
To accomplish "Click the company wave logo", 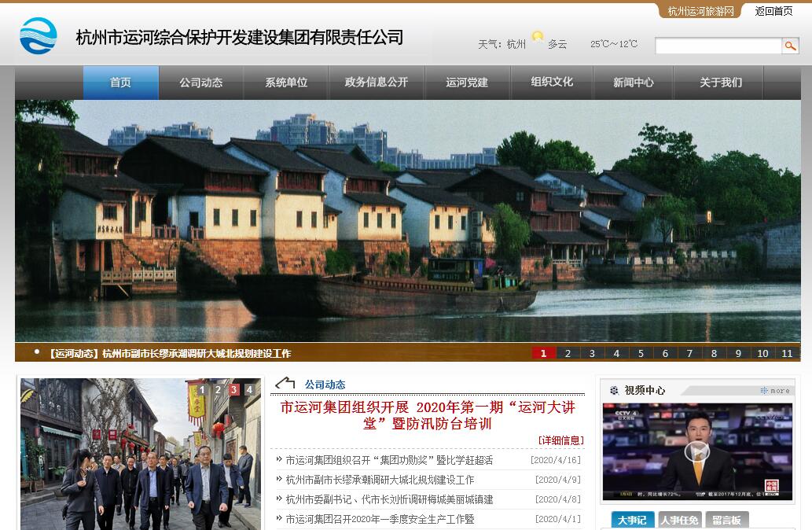I will click(39, 35).
